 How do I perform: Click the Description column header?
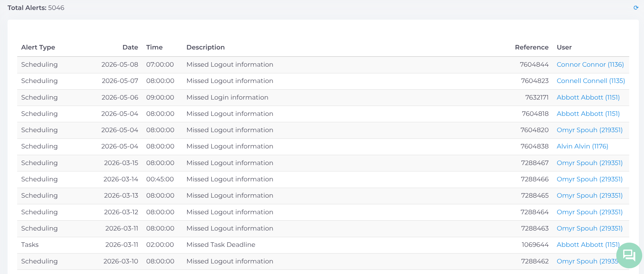coord(206,47)
